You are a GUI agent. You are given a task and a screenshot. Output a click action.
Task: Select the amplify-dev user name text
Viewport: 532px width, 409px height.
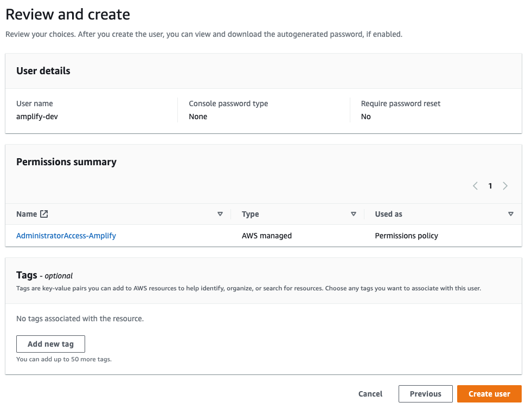click(x=37, y=116)
